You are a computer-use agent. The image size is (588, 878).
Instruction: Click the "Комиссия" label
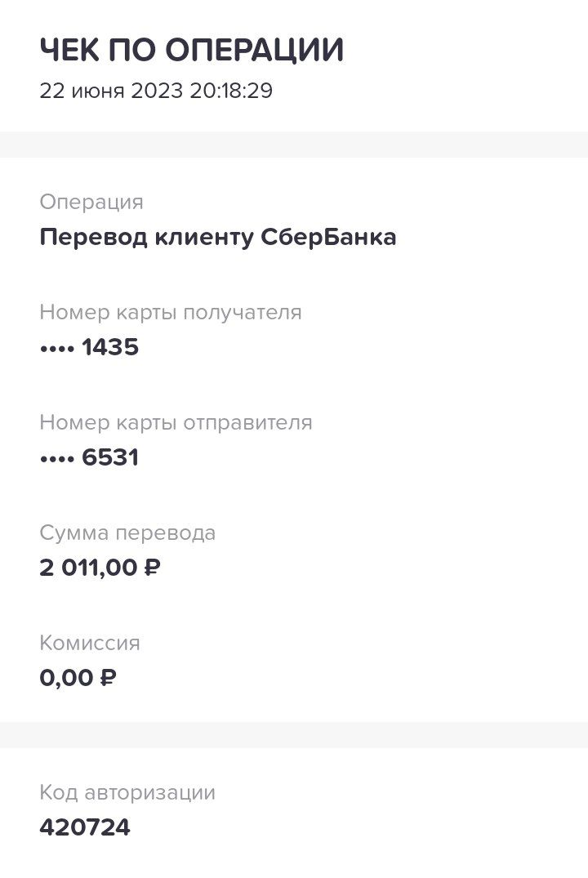click(x=90, y=644)
